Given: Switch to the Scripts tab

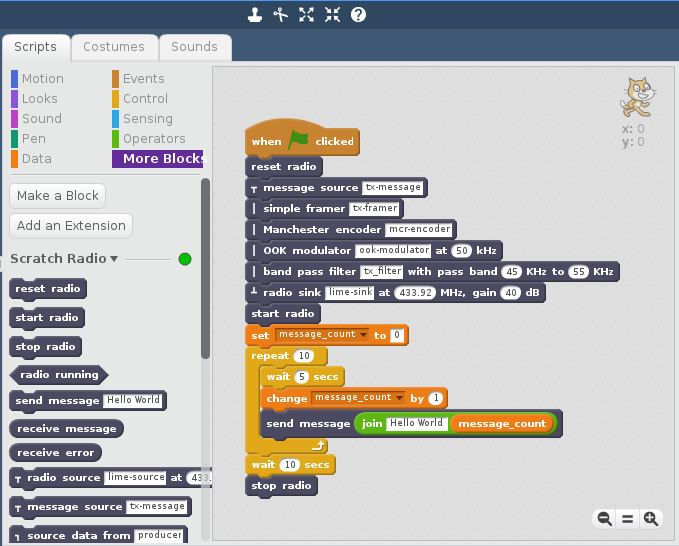Looking at the screenshot, I should point(36,47).
